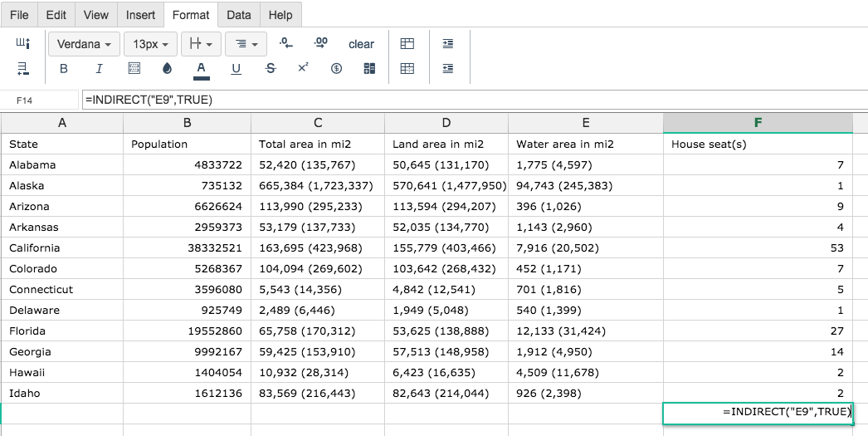The width and height of the screenshot is (868, 436).
Task: Click the superscript icon
Action: tap(303, 68)
